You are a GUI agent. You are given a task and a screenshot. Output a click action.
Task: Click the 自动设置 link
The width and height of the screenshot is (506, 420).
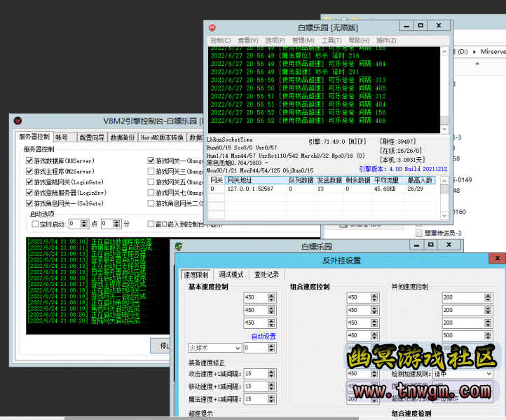click(264, 337)
